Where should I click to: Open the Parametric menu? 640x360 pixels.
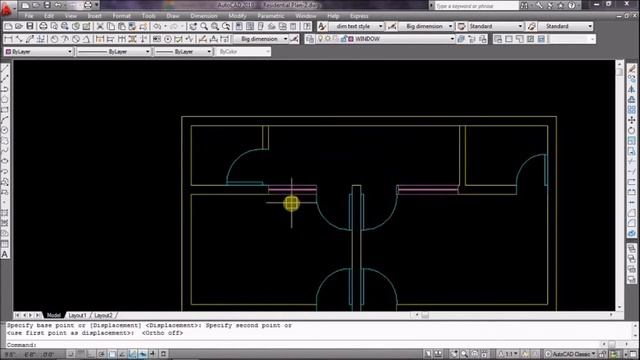271,16
